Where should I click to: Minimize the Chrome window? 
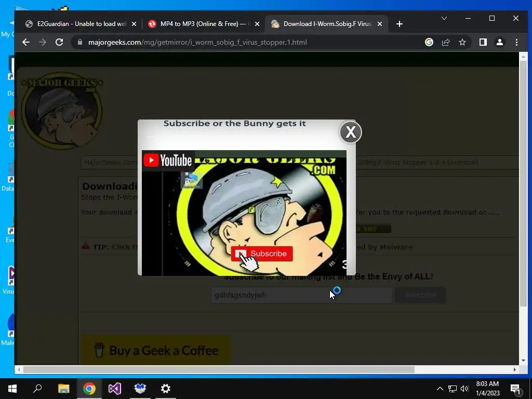[x=468, y=18]
